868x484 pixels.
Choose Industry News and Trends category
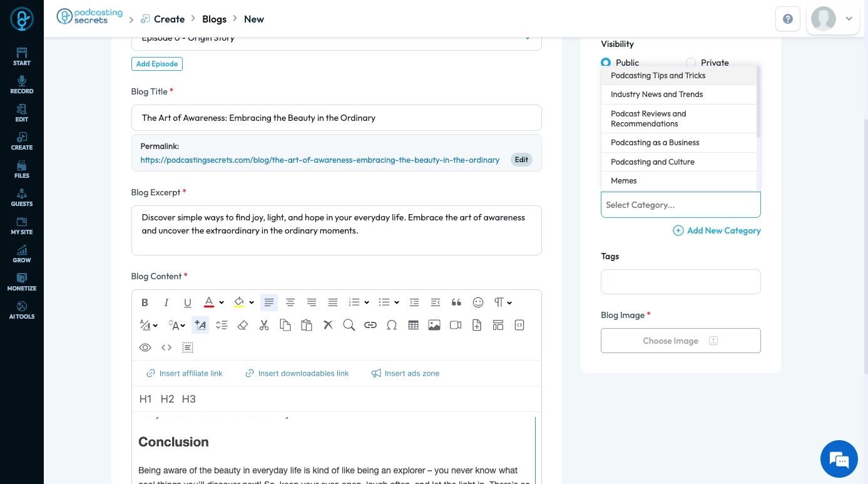[679, 95]
